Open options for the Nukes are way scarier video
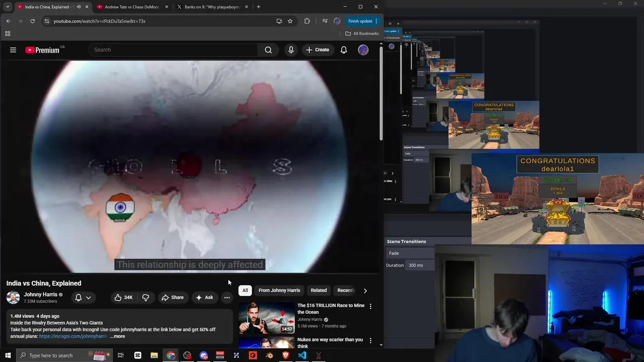Screen dimensions: 644x362 tap(371, 340)
